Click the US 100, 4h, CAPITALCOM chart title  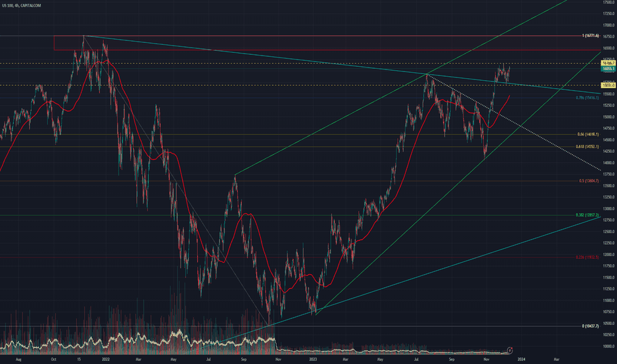pos(21,5)
